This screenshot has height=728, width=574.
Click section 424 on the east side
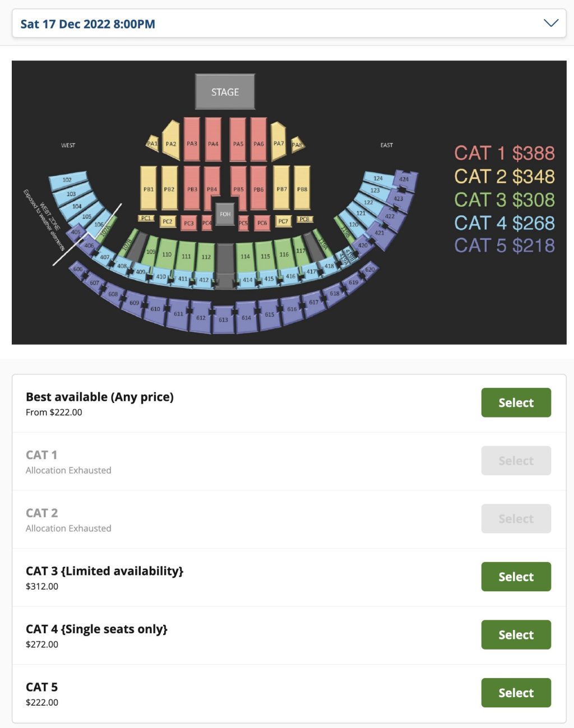click(x=404, y=179)
